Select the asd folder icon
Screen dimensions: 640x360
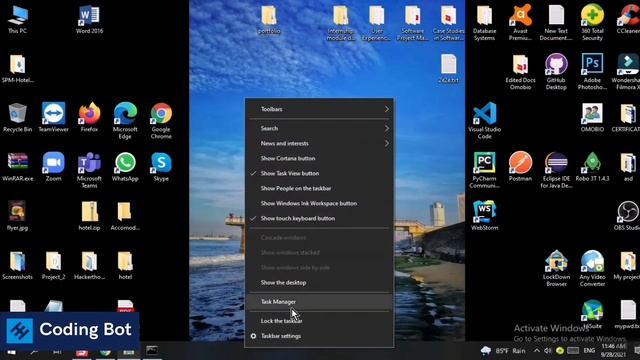coord(628,167)
